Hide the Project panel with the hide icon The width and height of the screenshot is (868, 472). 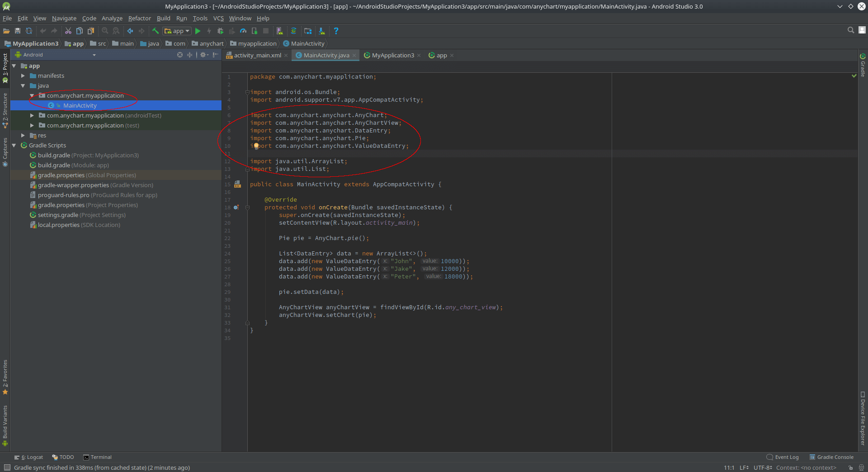click(x=216, y=55)
